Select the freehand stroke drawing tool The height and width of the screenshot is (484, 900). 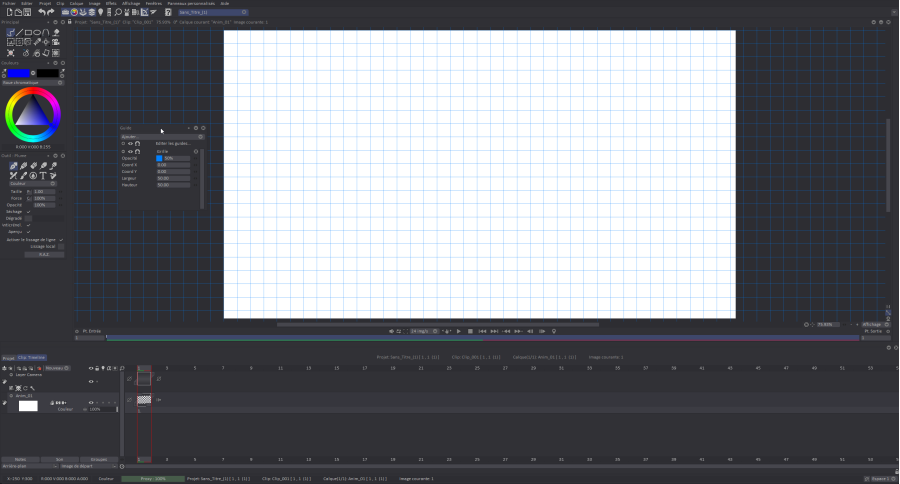point(10,33)
